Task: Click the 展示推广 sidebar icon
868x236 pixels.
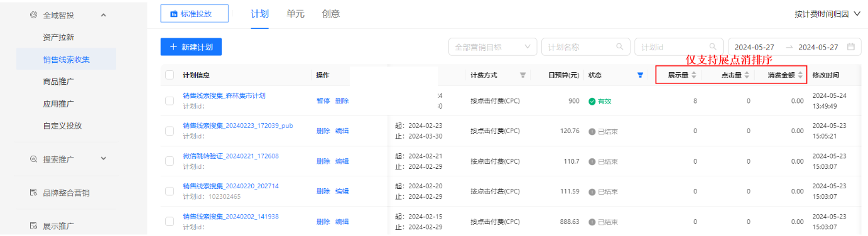Action: tap(33, 225)
